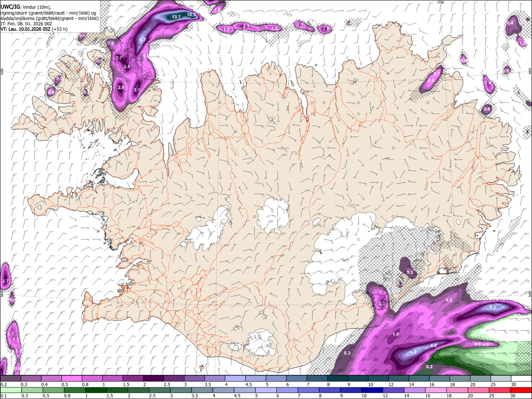Click the '15W' longitude label at the top edge
This screenshot has width=532, height=399.
point(441,2)
